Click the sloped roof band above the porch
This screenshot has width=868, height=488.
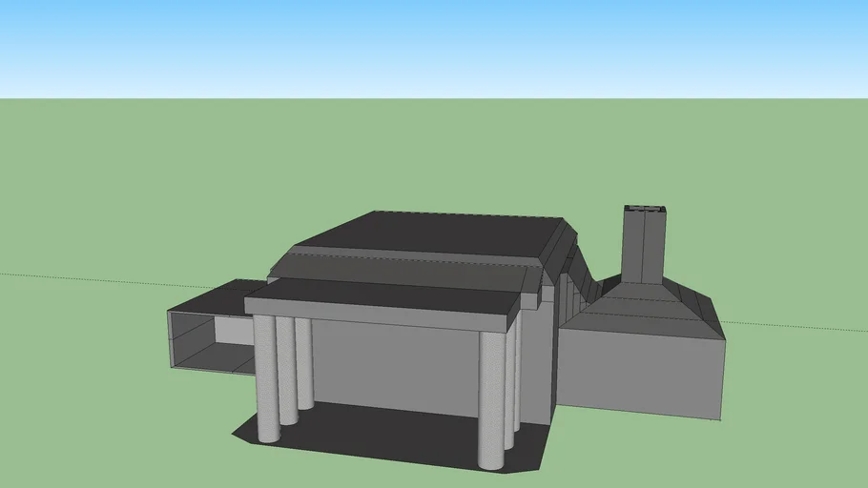pos(401,270)
